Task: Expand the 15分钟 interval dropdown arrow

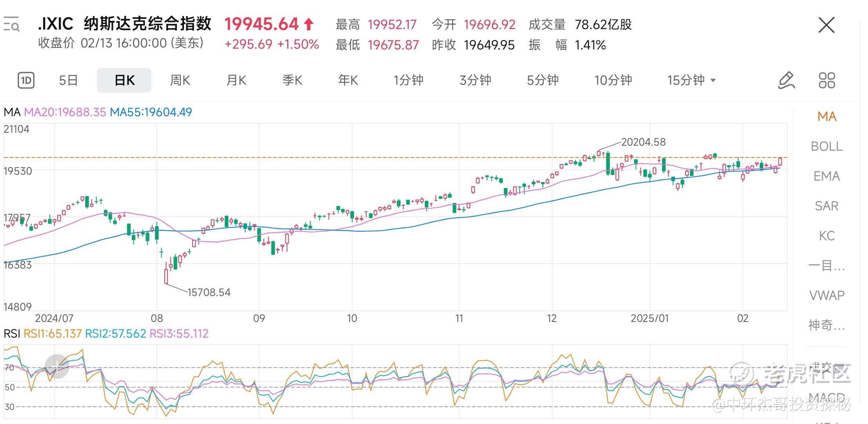Action: tap(713, 80)
